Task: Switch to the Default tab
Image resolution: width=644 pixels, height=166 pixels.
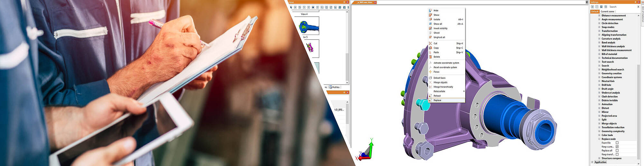Action: (x=595, y=11)
